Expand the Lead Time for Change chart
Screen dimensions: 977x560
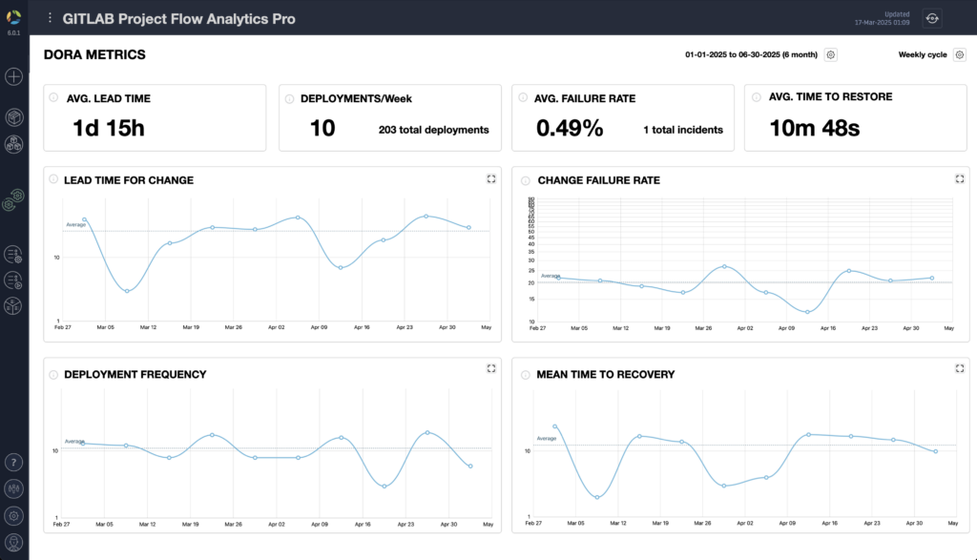[x=491, y=178]
